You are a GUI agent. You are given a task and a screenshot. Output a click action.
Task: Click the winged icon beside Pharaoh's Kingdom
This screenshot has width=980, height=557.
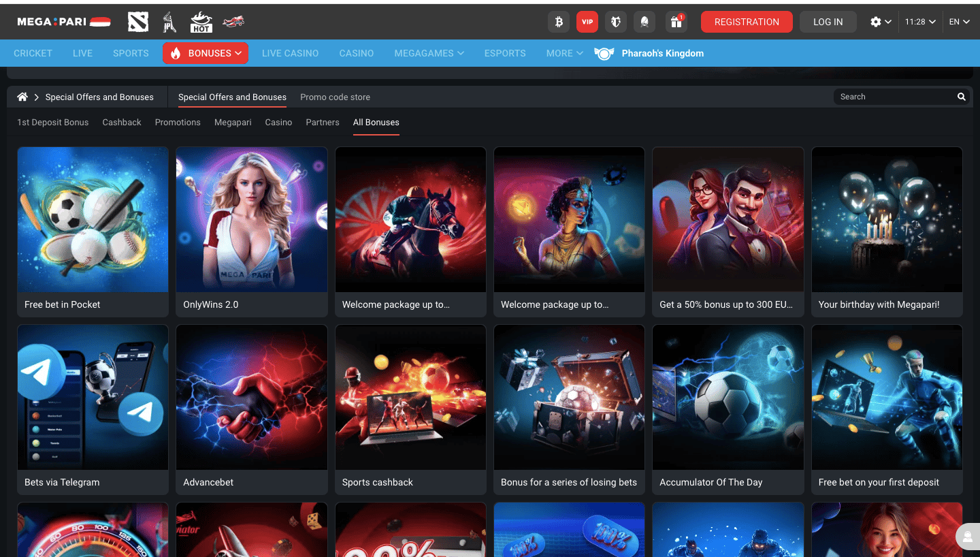coord(604,53)
